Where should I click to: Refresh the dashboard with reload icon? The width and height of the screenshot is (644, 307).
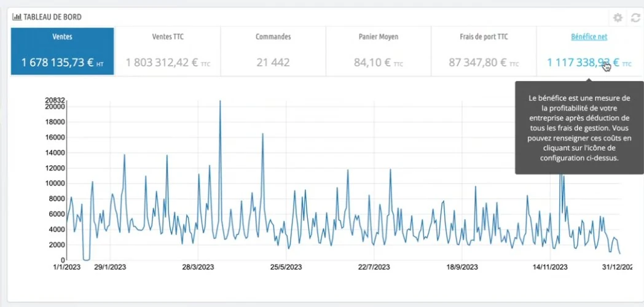[x=635, y=18]
